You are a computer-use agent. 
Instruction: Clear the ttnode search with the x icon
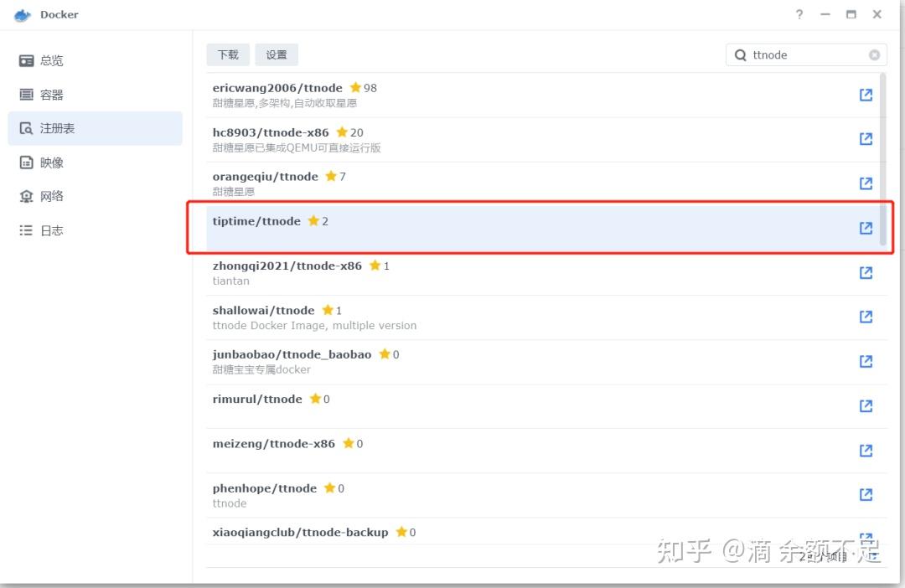[x=874, y=54]
